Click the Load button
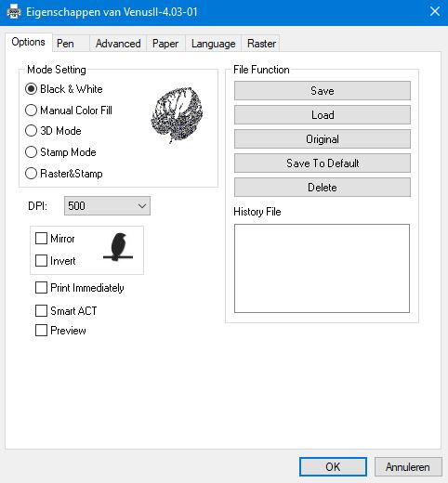This screenshot has width=448, height=483. (323, 115)
